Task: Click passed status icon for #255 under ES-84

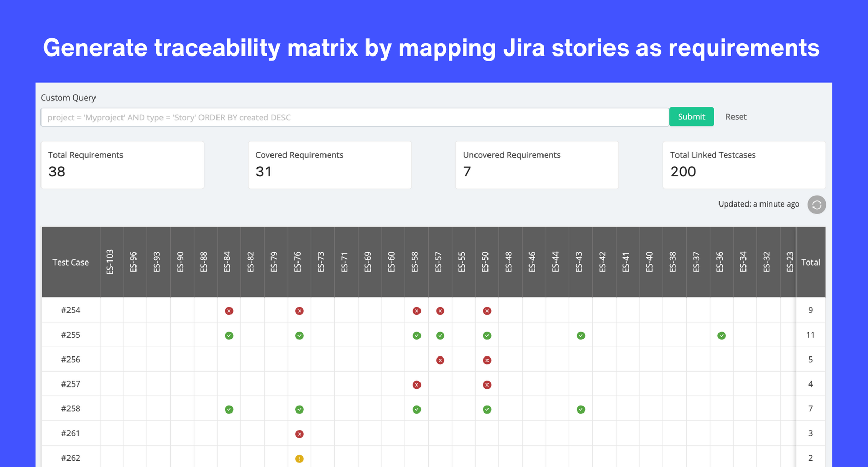Action: point(229,336)
